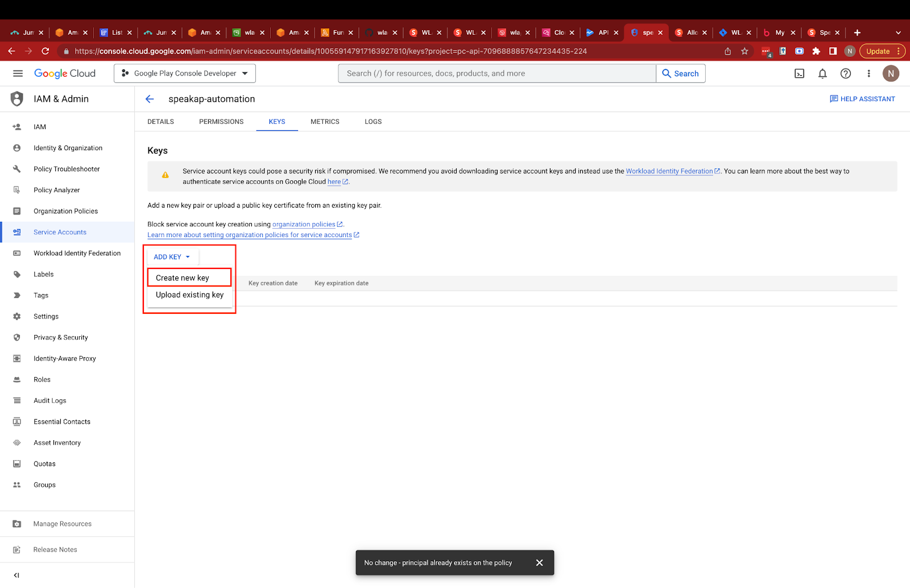Go back using the arrow beside speakap-automation

[150, 99]
